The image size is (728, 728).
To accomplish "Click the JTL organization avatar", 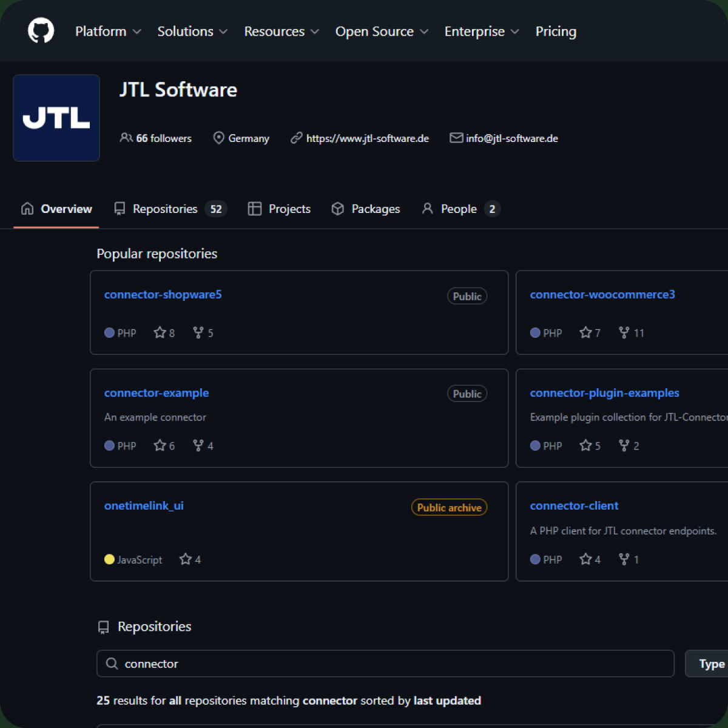I will coord(56,118).
